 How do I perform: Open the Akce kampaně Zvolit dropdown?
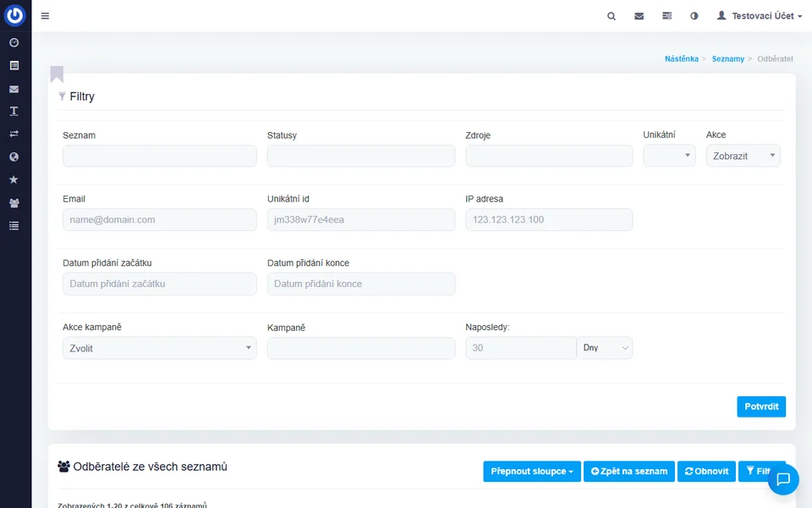(x=159, y=348)
